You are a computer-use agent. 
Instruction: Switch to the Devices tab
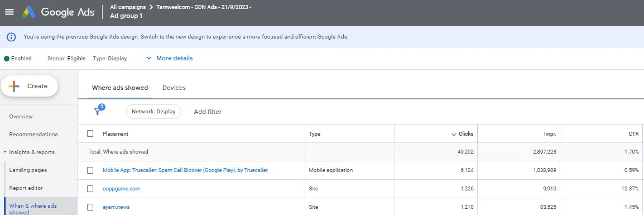[174, 88]
